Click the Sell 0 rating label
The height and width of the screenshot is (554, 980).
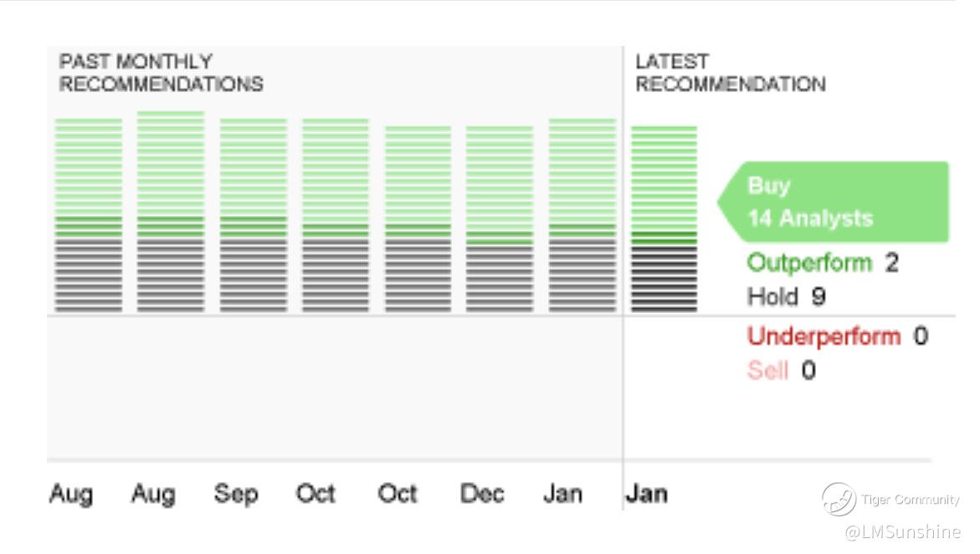pyautogui.click(x=782, y=370)
